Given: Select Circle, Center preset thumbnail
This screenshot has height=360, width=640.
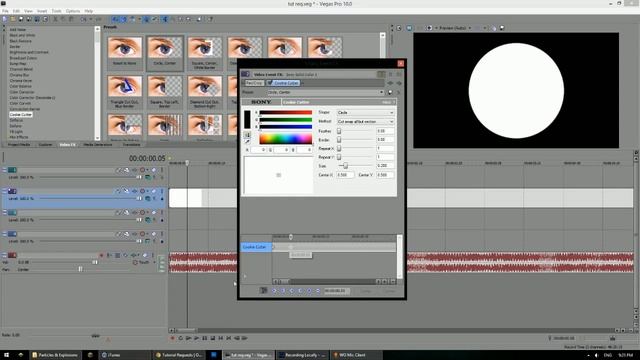Looking at the screenshot, I should [x=165, y=53].
